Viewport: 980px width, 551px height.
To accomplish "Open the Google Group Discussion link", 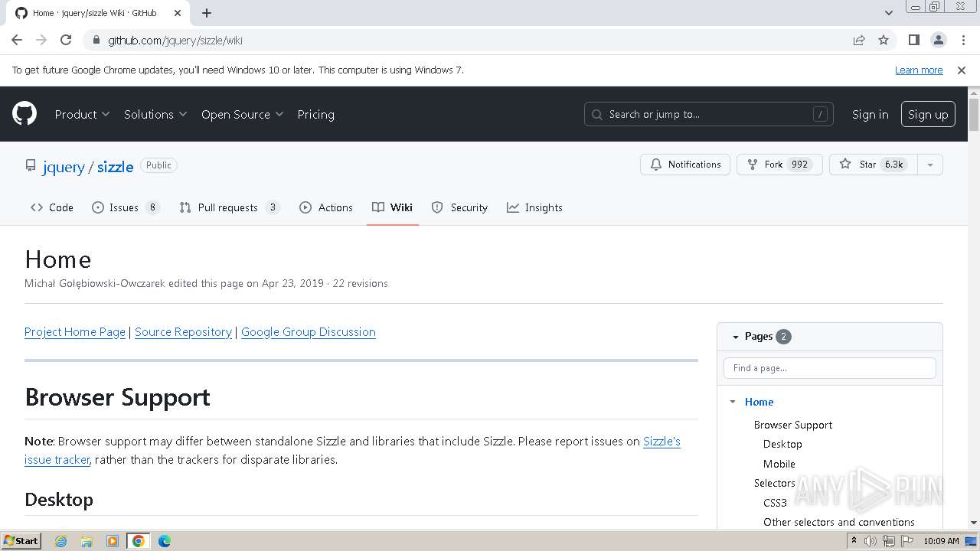I will [309, 332].
